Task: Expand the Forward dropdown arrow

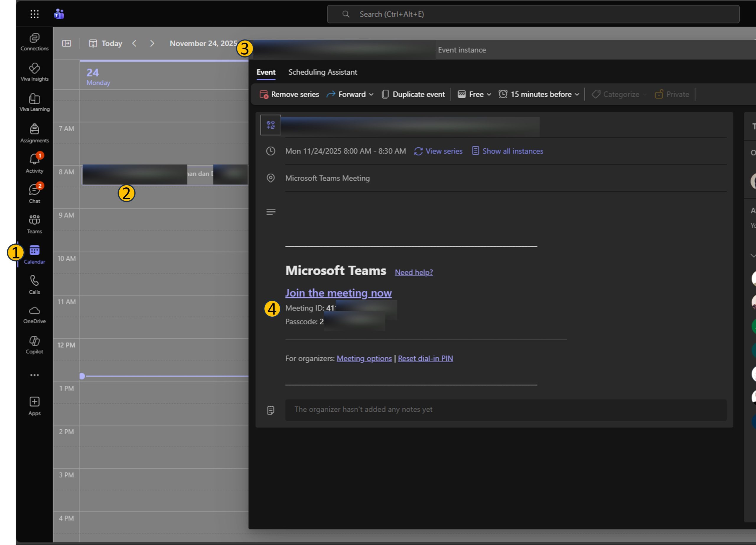Action: tap(371, 95)
